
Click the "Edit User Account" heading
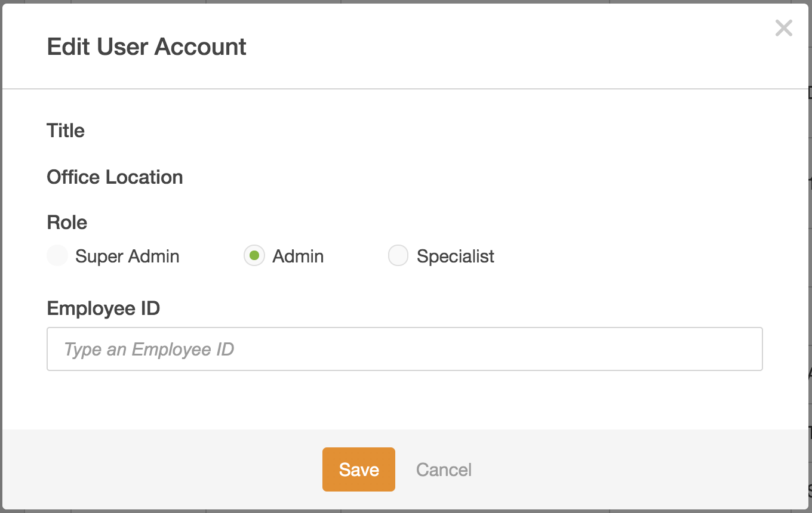(x=146, y=47)
